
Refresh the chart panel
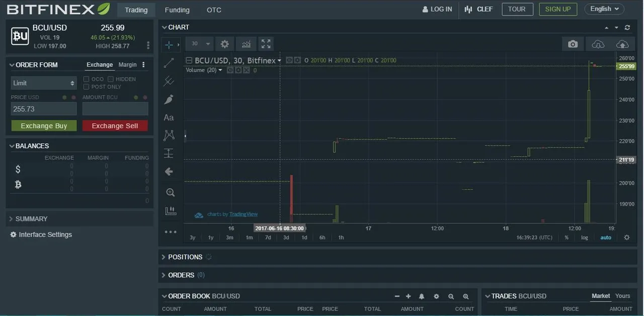627,28
